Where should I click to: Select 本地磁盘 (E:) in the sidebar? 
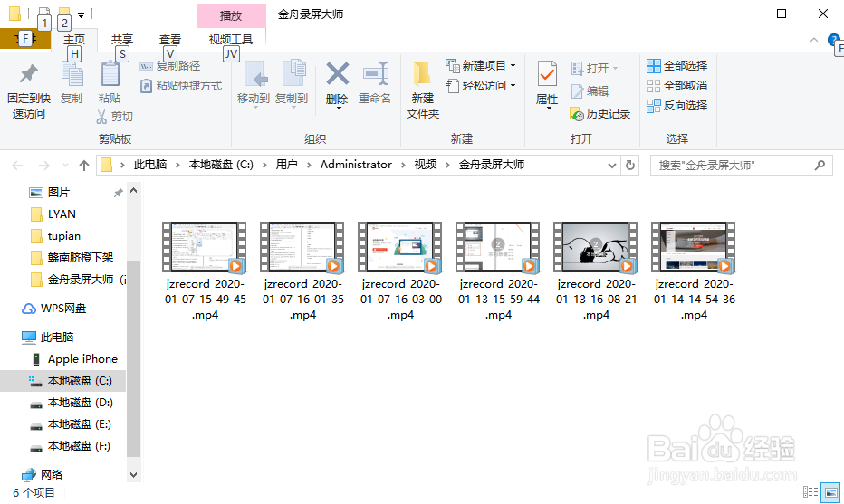point(79,424)
